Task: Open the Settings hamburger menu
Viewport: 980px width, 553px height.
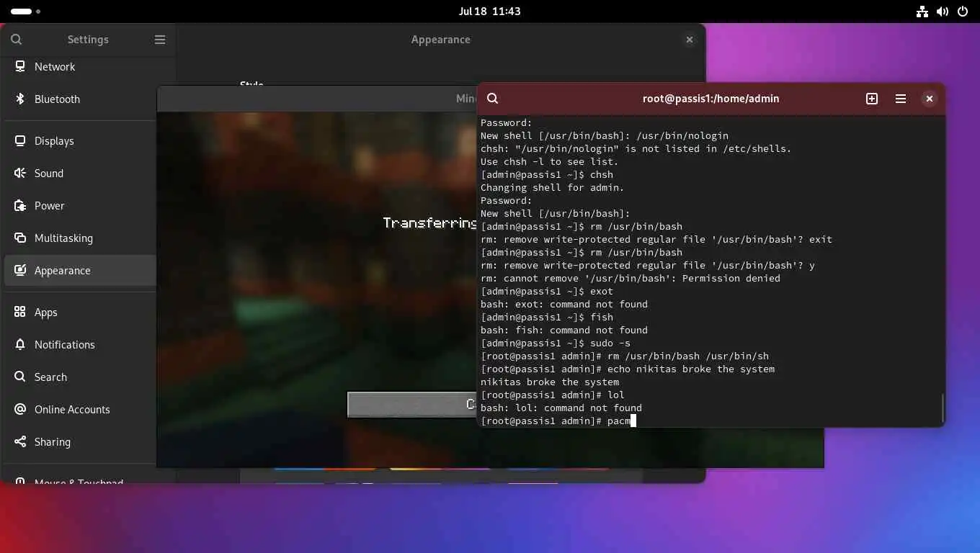Action: (160, 40)
